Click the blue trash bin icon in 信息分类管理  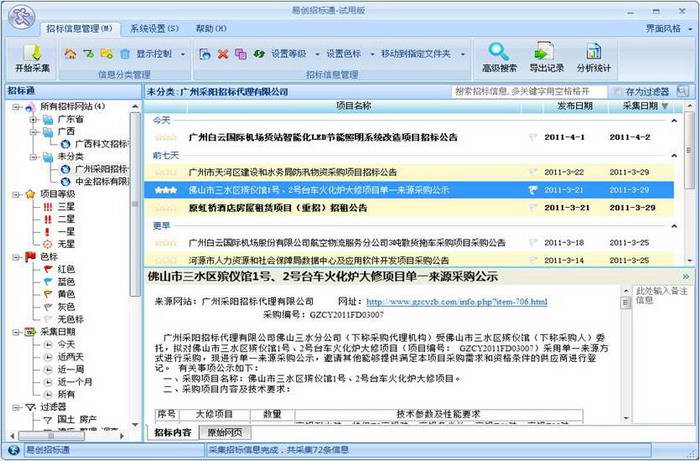(125, 54)
